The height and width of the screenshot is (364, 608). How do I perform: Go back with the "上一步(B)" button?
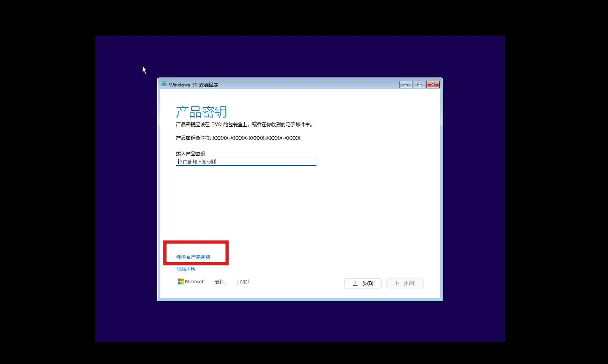coord(363,283)
